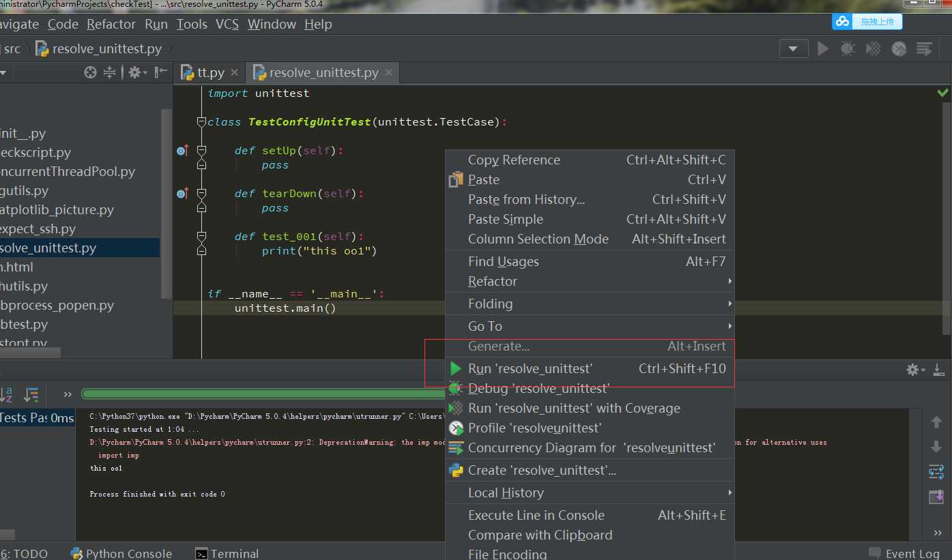This screenshot has height=560, width=952.
Task: Open the Help menu
Action: [318, 24]
